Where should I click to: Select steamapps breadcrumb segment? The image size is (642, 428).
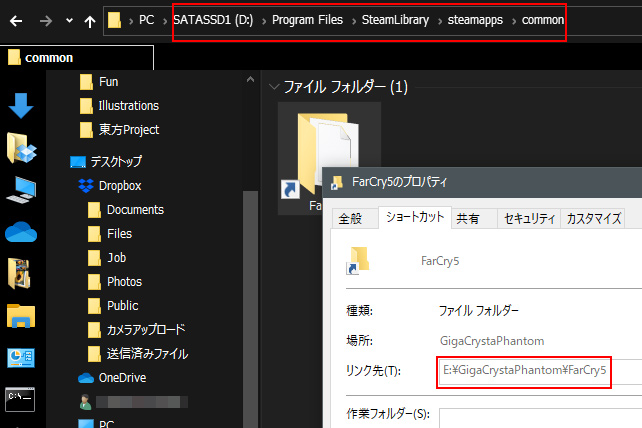(x=475, y=20)
